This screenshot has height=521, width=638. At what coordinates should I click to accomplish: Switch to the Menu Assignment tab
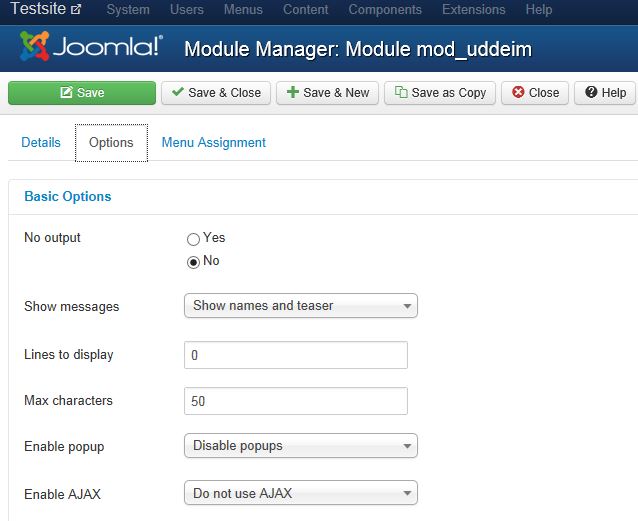[x=214, y=142]
